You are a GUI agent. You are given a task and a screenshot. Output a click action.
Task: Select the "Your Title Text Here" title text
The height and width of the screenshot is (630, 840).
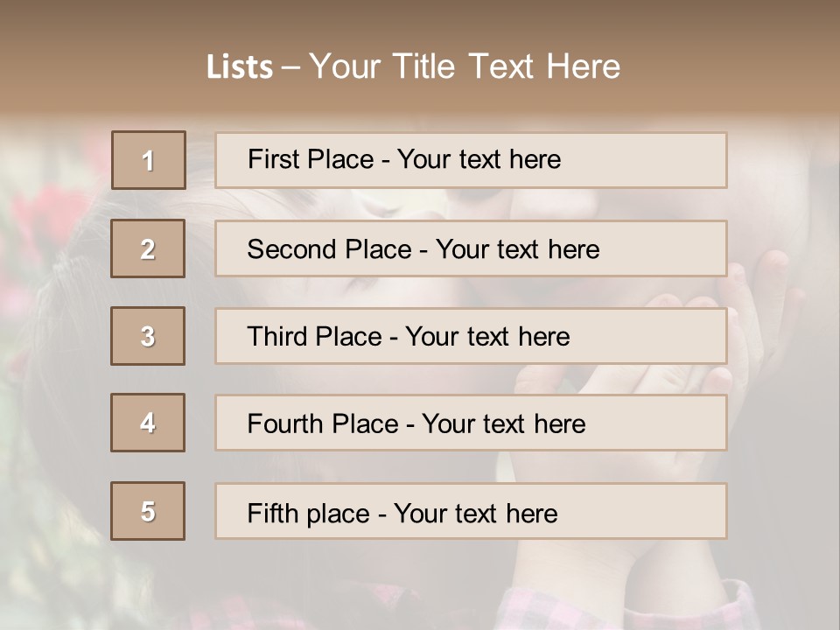[465, 66]
